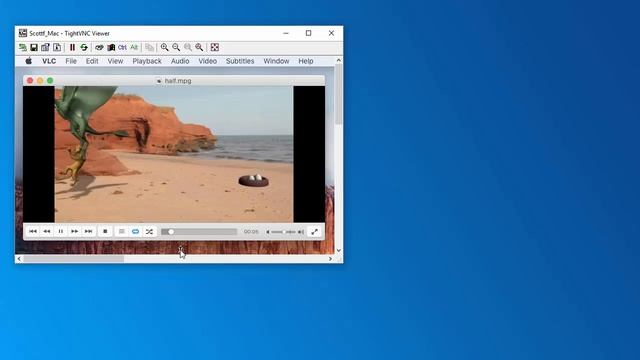The image size is (640, 360).
Task: Open the View menu
Action: click(115, 61)
